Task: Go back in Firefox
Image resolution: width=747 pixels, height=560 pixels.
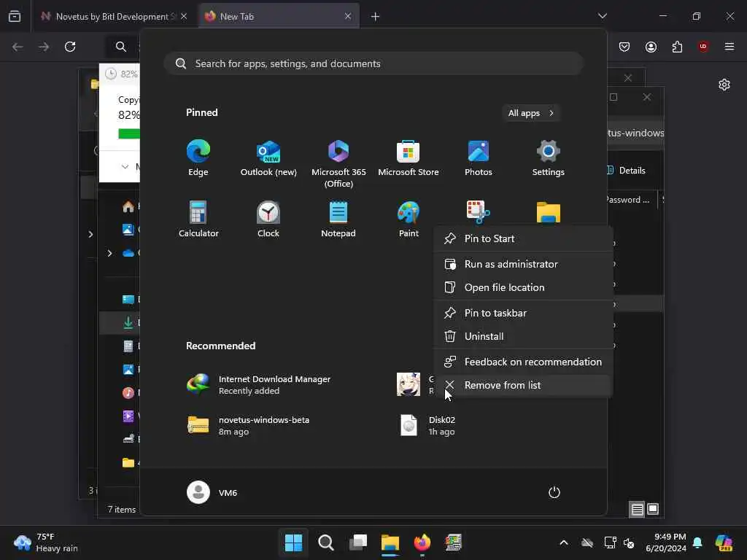Action: click(x=18, y=47)
